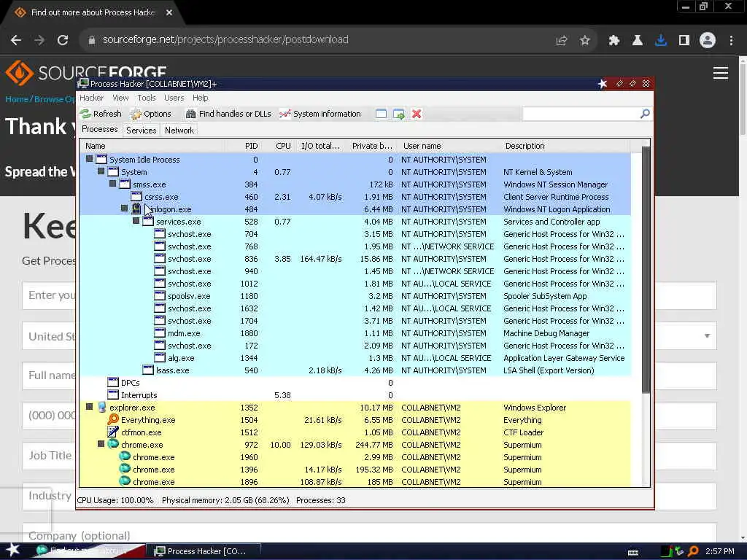This screenshot has height=560, width=747.
Task: Collapse the winlogon.exe tree node
Action: 124,209
